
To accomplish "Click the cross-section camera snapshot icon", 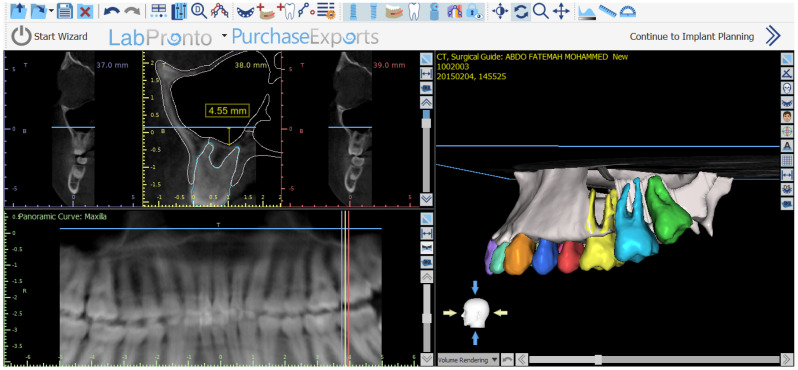I will click(x=426, y=89).
